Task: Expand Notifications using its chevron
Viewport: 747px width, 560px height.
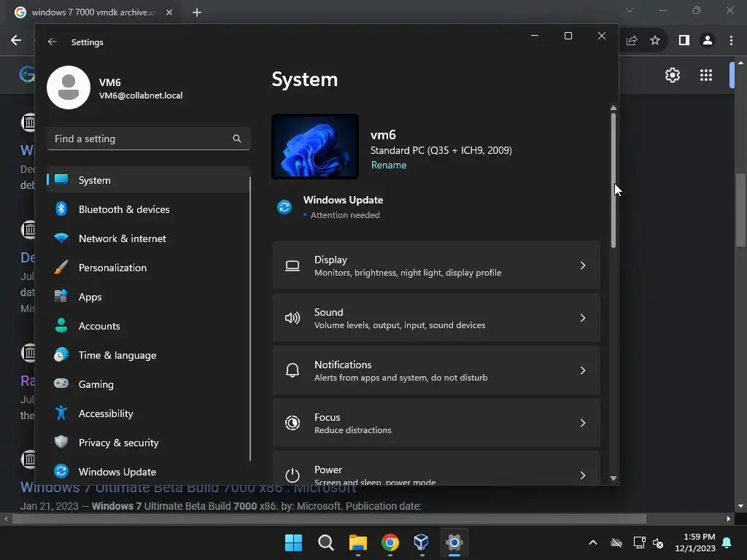Action: tap(583, 370)
